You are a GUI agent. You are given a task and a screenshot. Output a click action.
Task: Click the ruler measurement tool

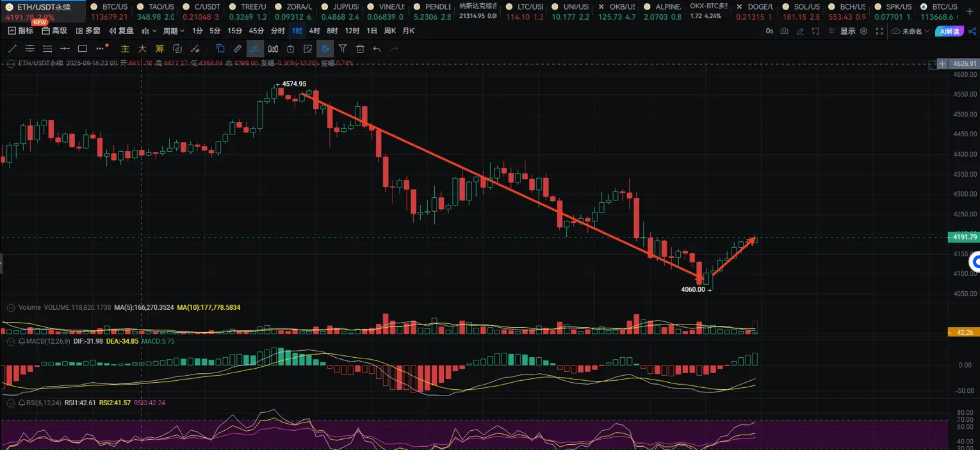[238, 49]
